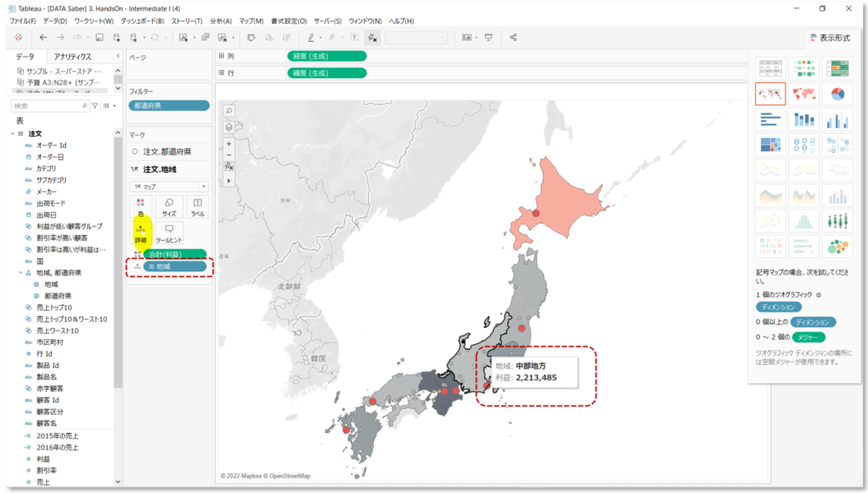The height and width of the screenshot is (493, 868).
Task: Click the 色 color marks card button
Action: coord(140,207)
